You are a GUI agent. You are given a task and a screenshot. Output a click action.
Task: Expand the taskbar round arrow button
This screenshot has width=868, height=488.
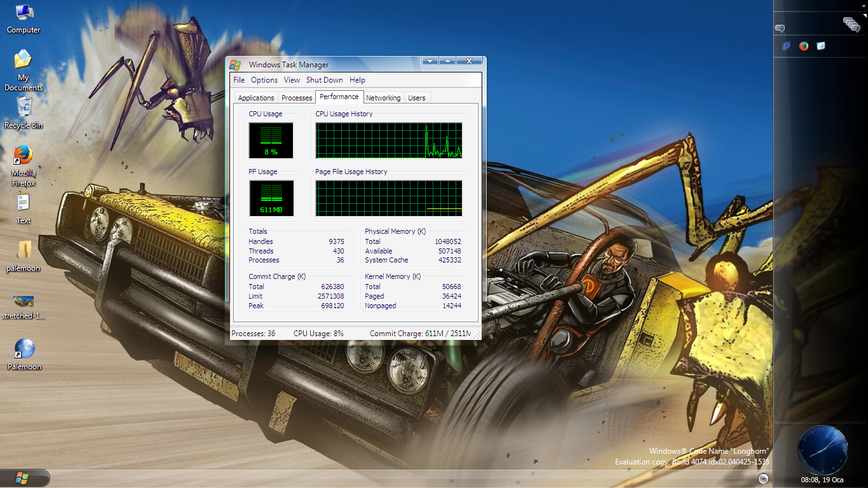point(764,478)
